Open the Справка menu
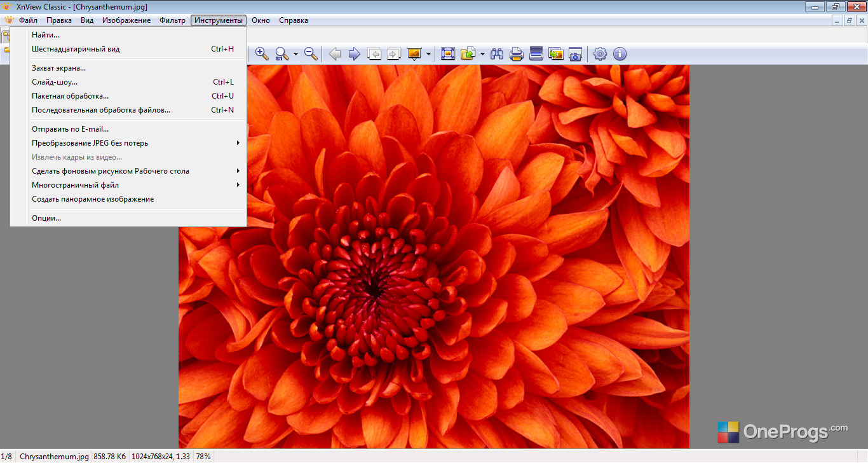 (x=294, y=20)
